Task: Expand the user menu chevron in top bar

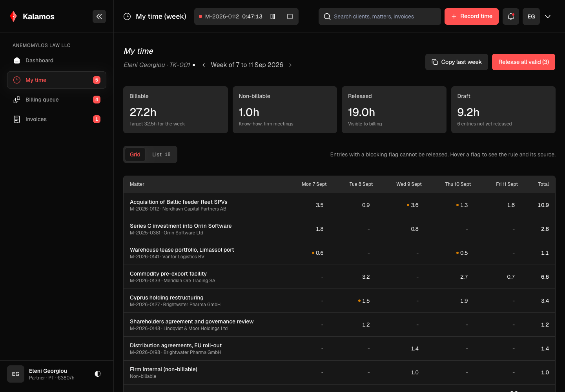Action: pos(548,16)
